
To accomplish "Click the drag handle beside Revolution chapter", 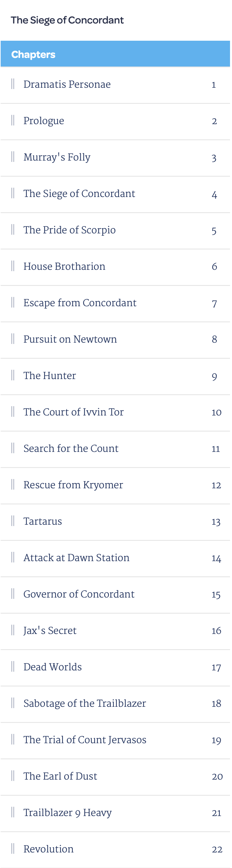I will coord(13,849).
